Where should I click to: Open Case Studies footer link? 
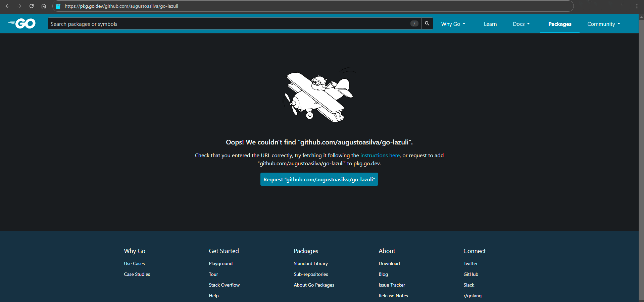[x=137, y=274]
